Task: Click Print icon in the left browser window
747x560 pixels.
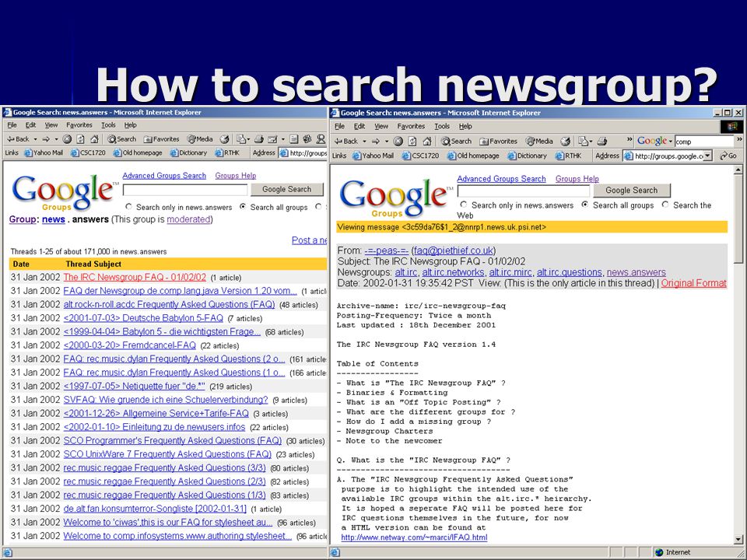Action: coord(258,139)
